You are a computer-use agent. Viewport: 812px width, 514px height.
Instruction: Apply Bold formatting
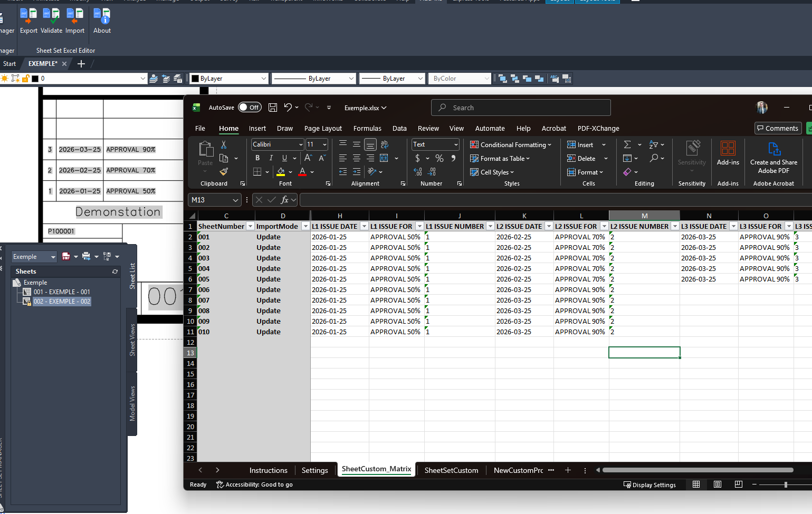257,158
